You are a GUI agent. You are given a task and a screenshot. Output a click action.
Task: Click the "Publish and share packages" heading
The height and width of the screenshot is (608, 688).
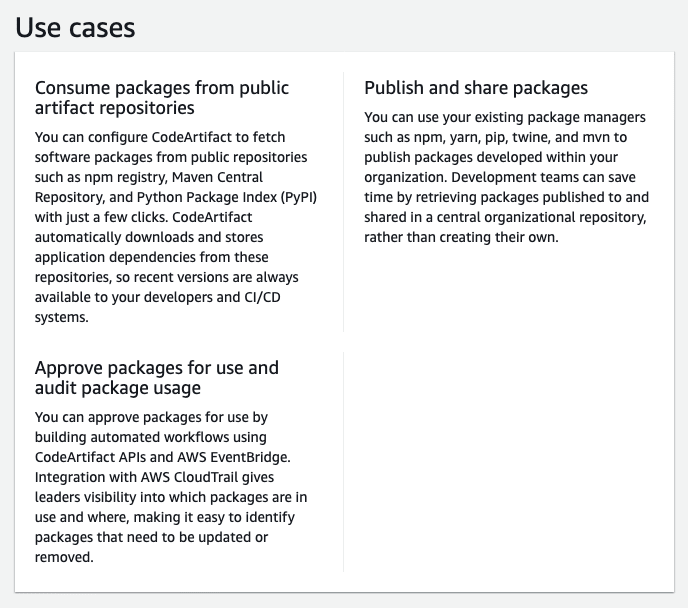(x=476, y=88)
